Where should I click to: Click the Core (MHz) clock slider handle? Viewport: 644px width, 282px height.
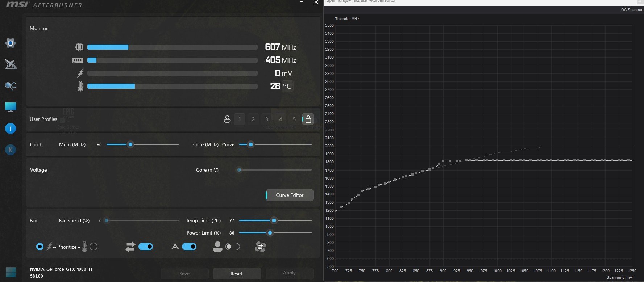click(x=250, y=144)
